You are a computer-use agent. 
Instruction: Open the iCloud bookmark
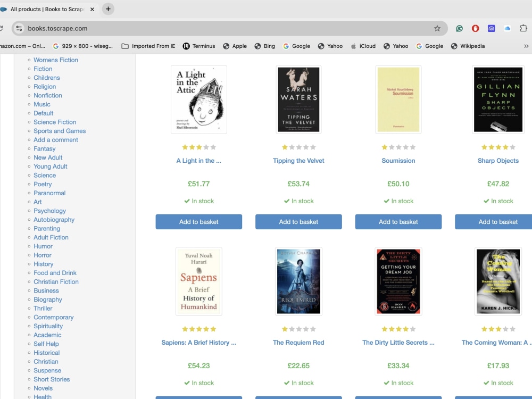click(363, 46)
